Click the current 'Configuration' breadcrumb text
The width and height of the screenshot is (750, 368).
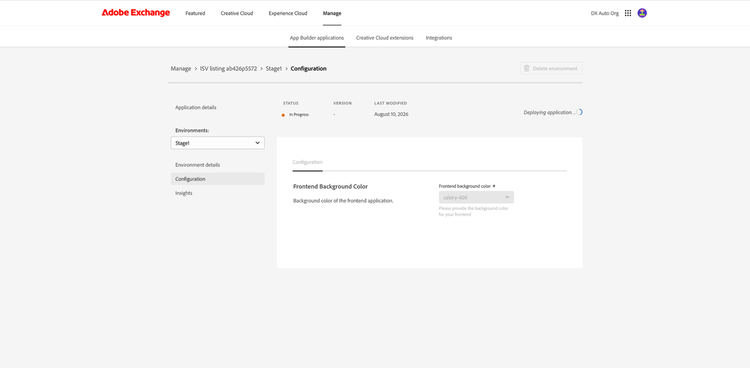(x=309, y=69)
